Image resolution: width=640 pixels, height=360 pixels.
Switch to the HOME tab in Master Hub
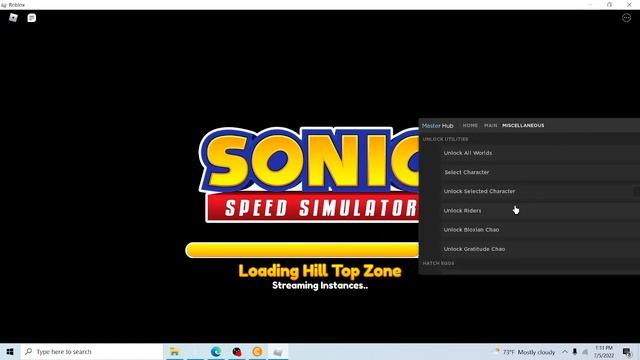[470, 125]
